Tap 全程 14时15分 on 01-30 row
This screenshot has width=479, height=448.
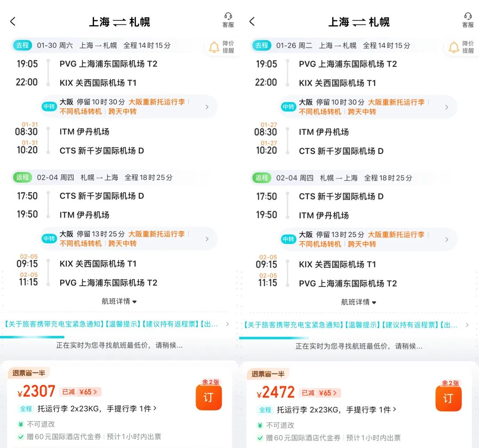(147, 45)
